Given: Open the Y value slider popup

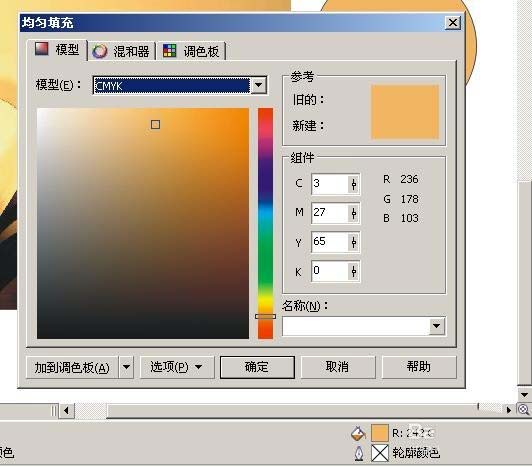Looking at the screenshot, I should click(x=354, y=243).
